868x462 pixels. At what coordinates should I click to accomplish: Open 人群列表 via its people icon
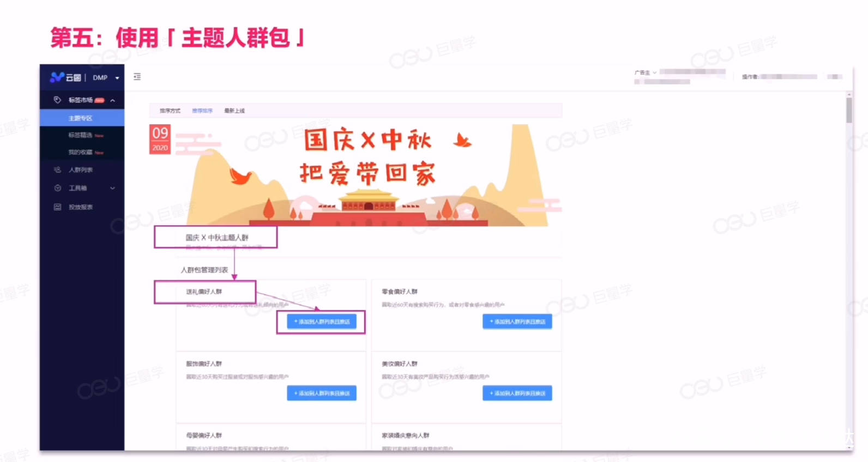tap(57, 169)
